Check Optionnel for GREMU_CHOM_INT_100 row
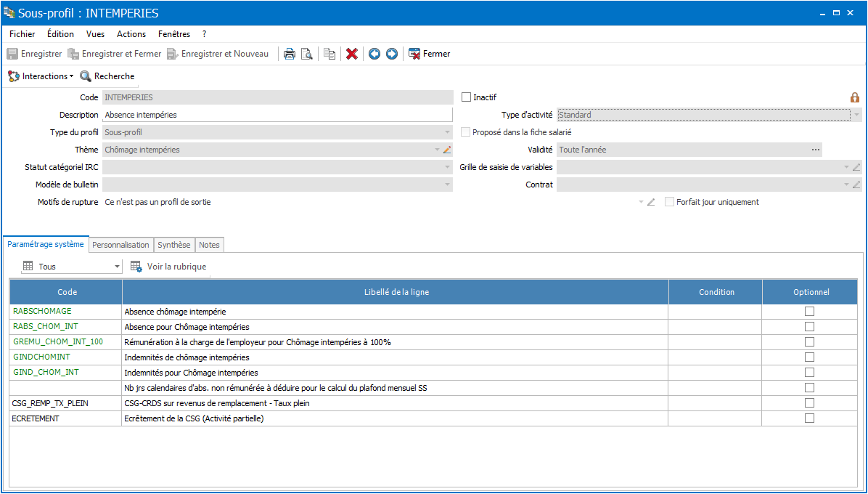The height and width of the screenshot is (494, 868). [x=809, y=341]
